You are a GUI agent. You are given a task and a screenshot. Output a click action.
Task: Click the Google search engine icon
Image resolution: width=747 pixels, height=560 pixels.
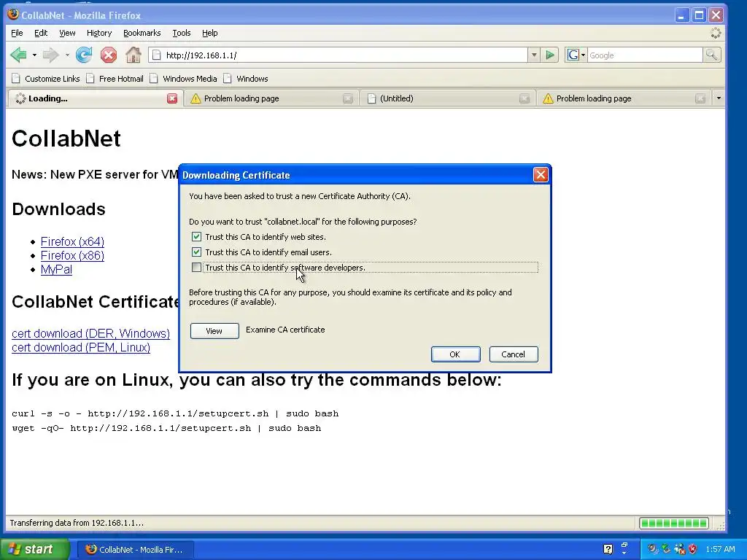573,55
